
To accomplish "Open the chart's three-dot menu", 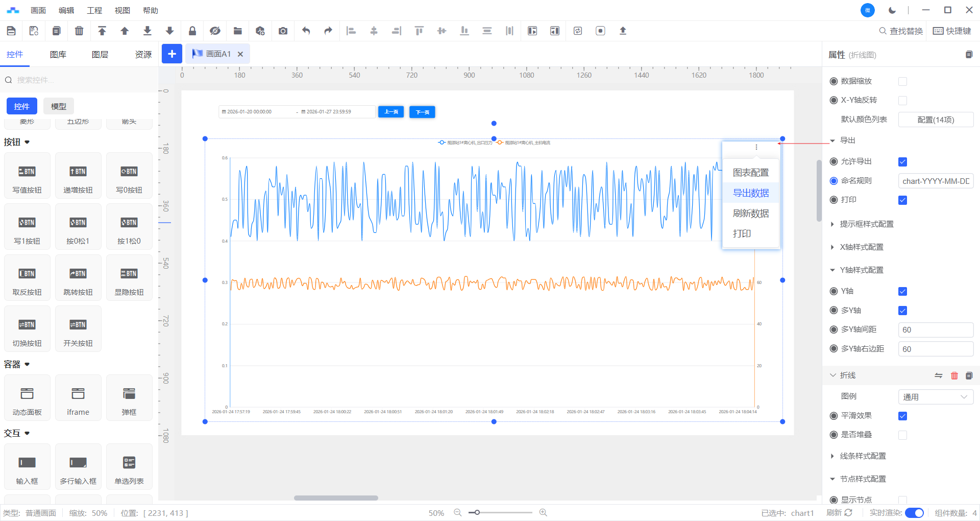I will (x=756, y=147).
